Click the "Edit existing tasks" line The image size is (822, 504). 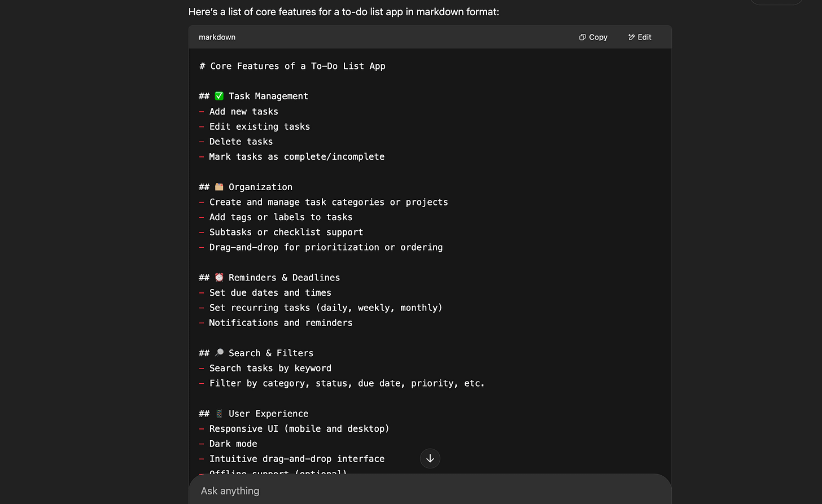click(x=260, y=126)
